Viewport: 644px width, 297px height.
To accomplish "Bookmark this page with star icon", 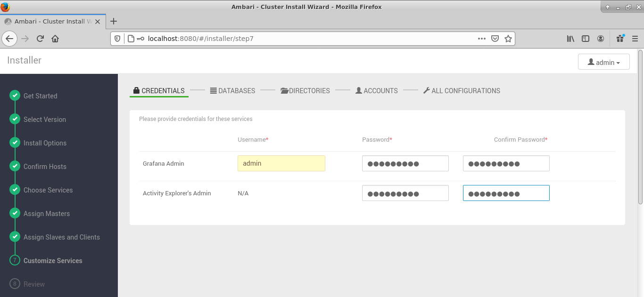I will [x=508, y=39].
